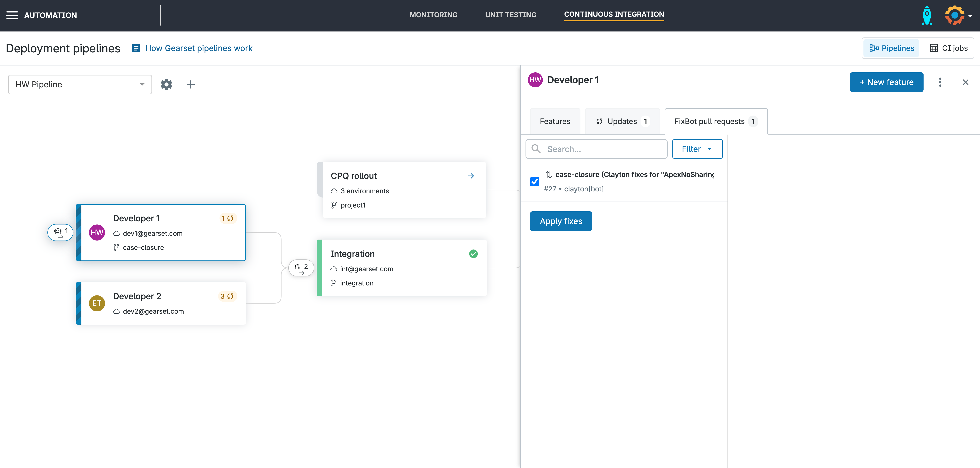Click the CPQ rollout arrow icon
Screen dimensions: 980x468
(471, 176)
